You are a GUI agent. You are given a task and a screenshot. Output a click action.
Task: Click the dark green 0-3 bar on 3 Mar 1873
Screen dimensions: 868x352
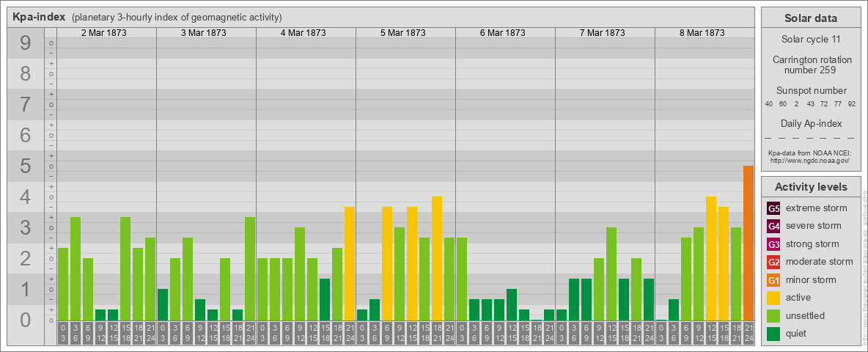[x=163, y=304]
